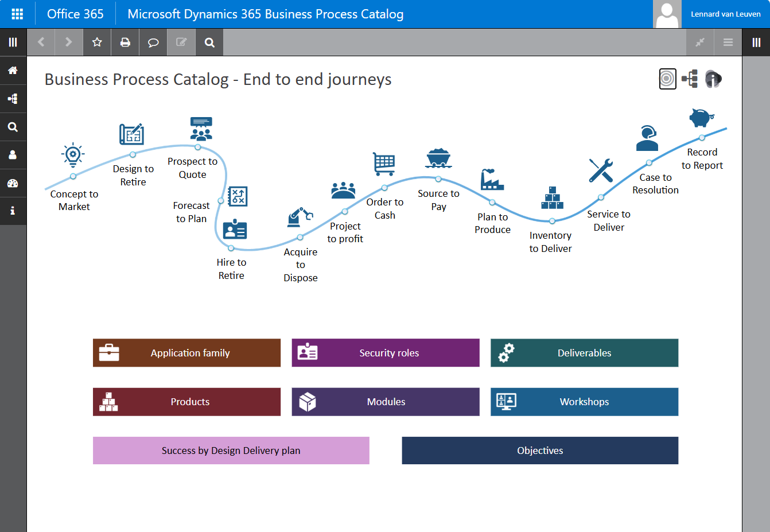
Task: Open Lennard van Leuven user profile
Action: pyautogui.click(x=725, y=14)
